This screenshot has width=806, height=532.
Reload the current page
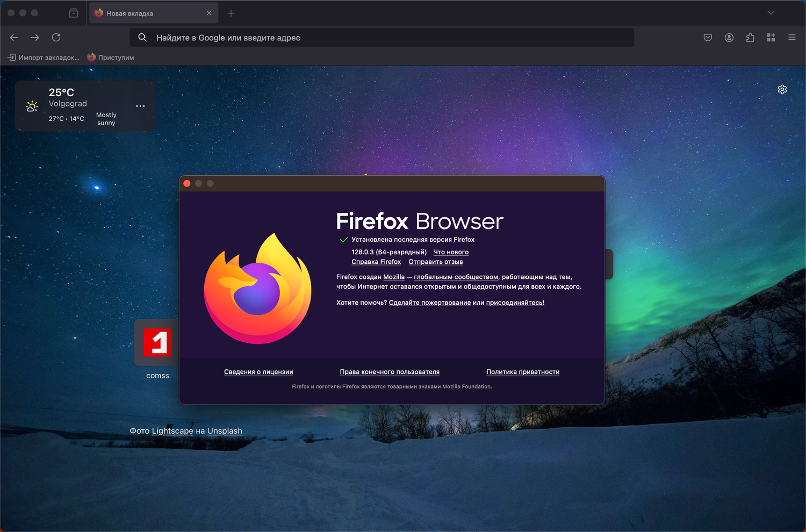pos(56,38)
